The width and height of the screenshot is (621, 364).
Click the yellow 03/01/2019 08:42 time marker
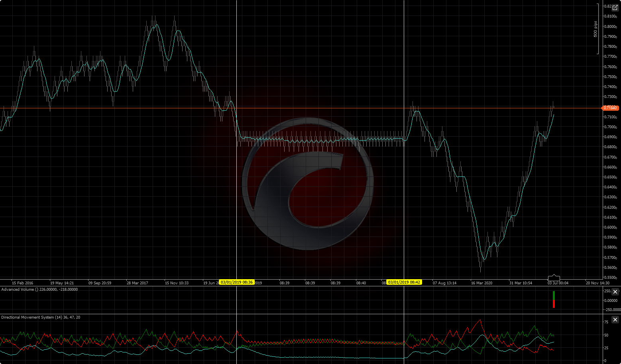404,282
